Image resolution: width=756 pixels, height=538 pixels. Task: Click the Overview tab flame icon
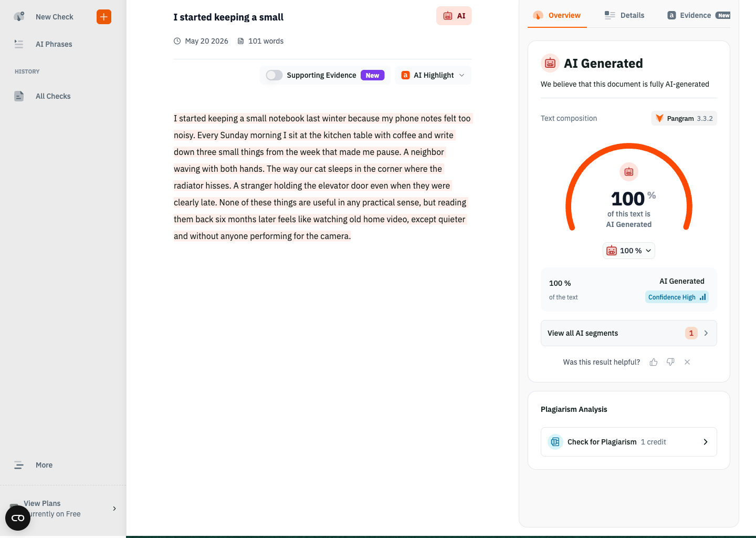[538, 15]
